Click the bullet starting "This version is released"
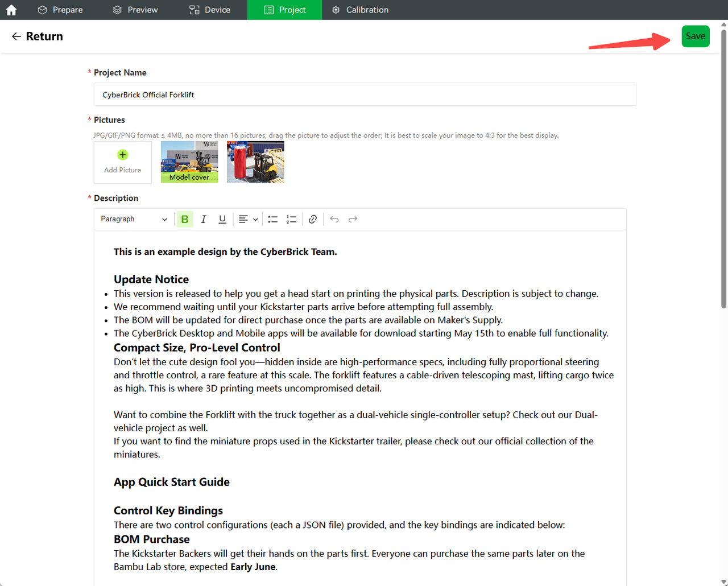 click(x=356, y=294)
